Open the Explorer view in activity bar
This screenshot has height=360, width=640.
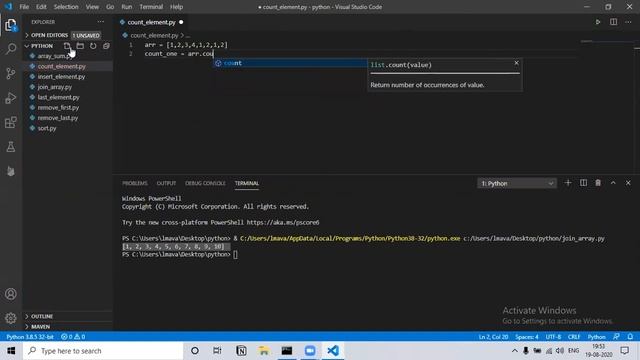[11, 25]
